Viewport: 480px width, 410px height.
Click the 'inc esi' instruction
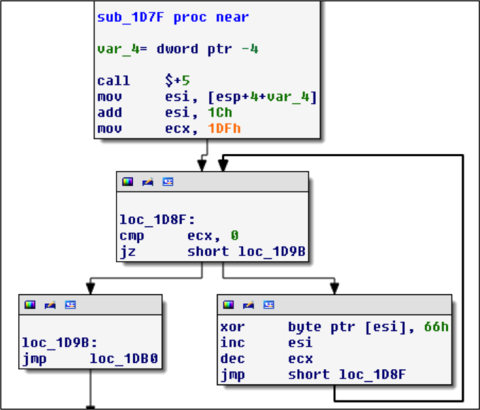tap(266, 343)
